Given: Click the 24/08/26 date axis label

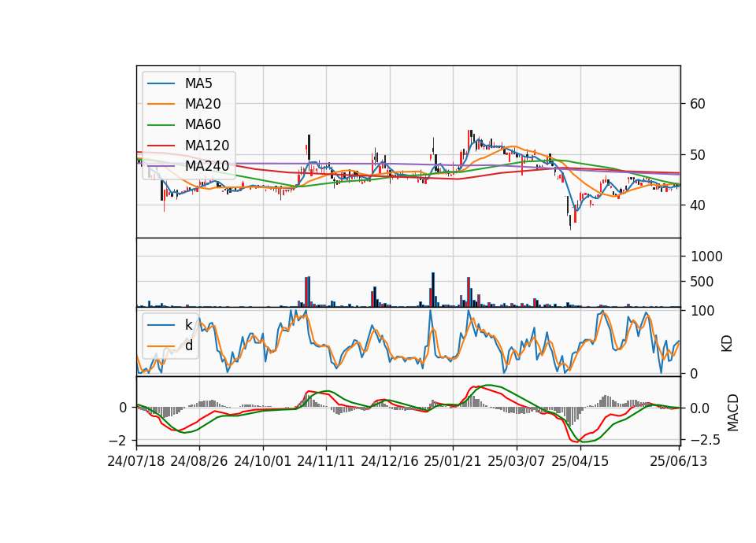Looking at the screenshot, I should pos(199,461).
